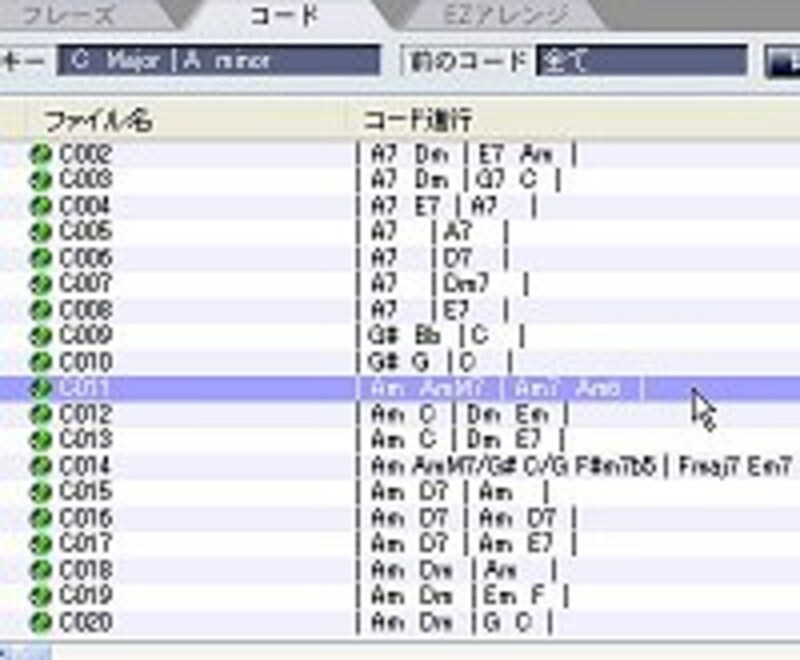Open the 前のコード dropdown showing 全て
This screenshot has width=800, height=660.
tap(642, 61)
